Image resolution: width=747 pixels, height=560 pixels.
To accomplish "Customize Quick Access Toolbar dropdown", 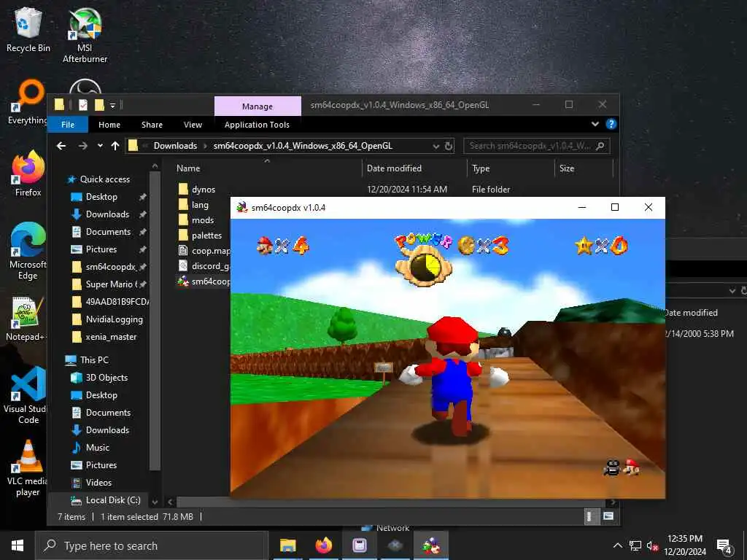I will coord(112,105).
